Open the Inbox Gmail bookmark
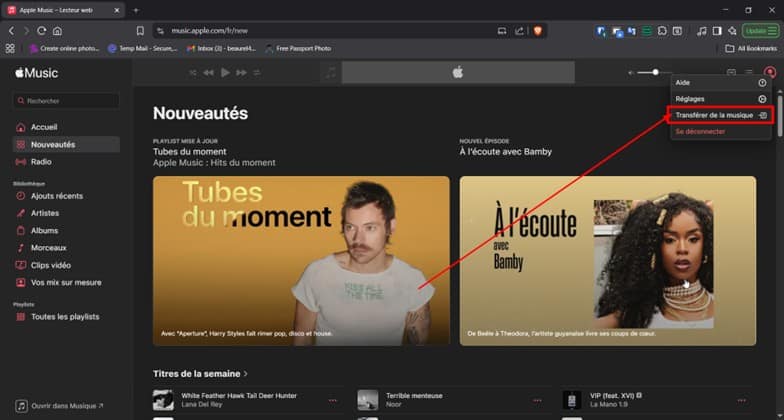784x420 pixels. coord(222,48)
